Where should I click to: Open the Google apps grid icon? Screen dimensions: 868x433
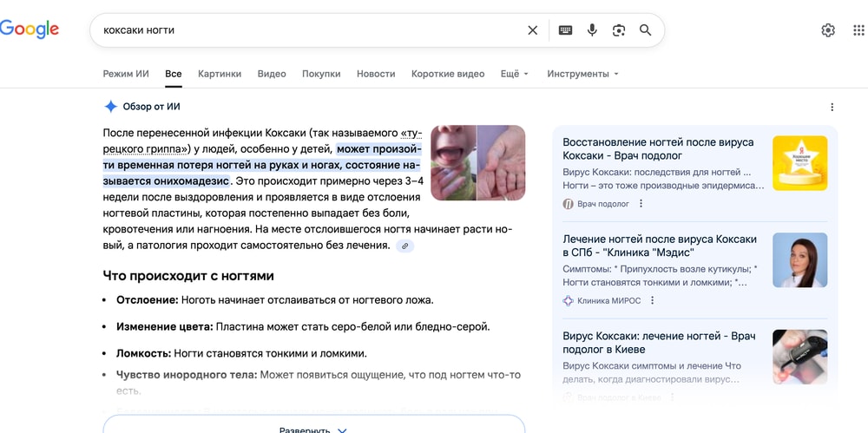(859, 30)
